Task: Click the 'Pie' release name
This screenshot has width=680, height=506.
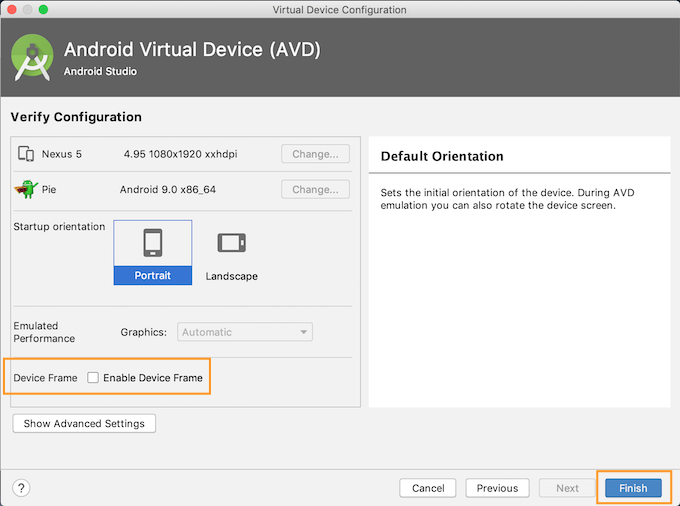Action: (x=49, y=189)
